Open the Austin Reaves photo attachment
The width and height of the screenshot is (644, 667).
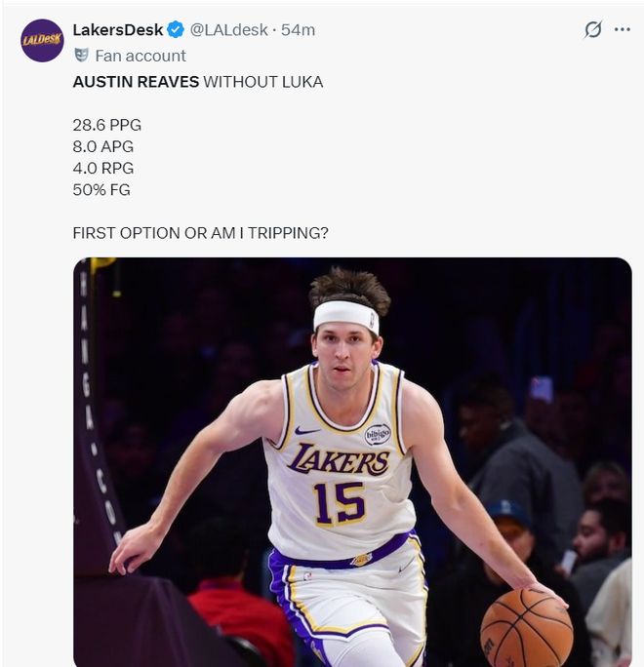pyautogui.click(x=352, y=462)
